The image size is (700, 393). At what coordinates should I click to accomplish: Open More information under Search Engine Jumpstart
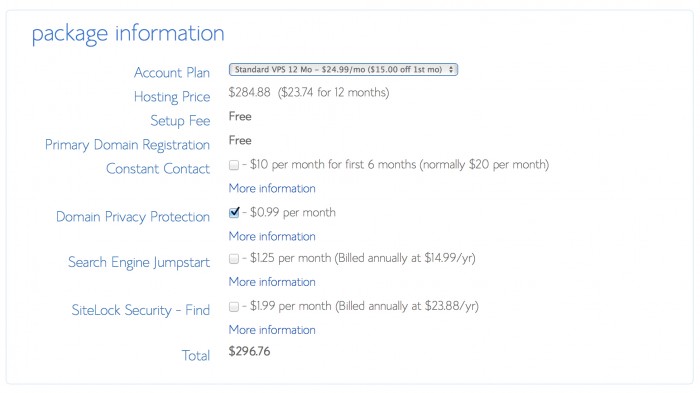272,282
